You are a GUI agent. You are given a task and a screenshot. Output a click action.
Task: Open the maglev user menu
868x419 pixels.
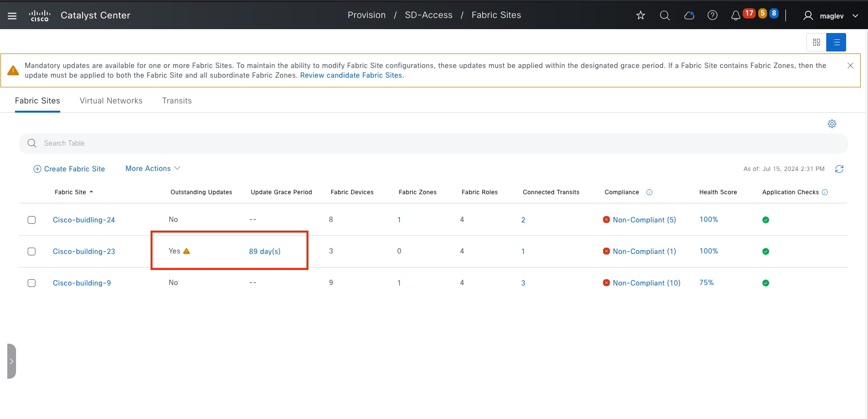point(831,16)
